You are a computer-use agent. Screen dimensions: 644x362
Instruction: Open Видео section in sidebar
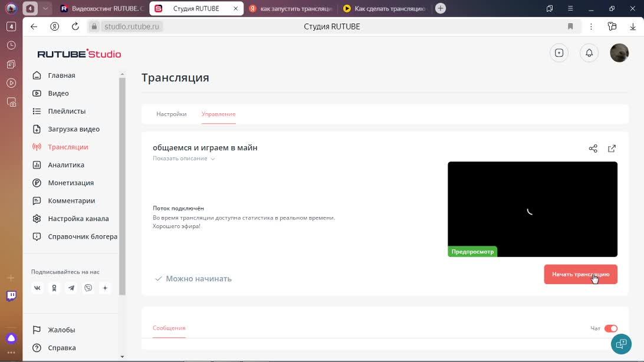tap(58, 93)
